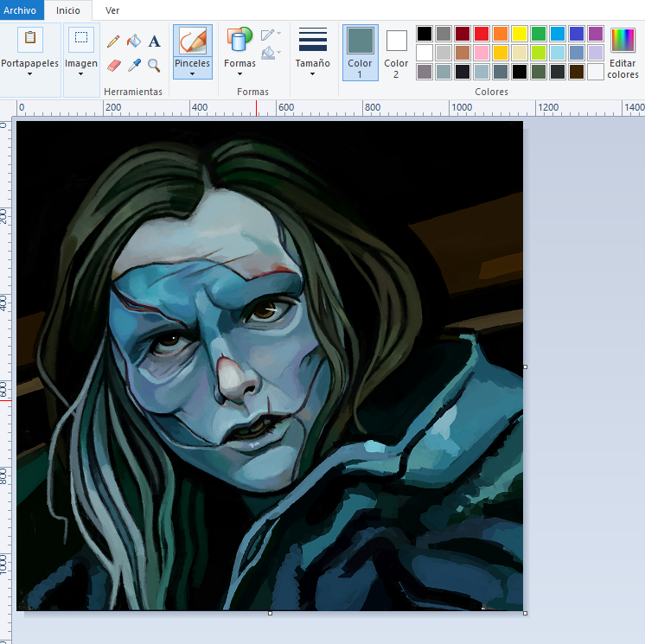
Task: Pick the cream light yellow swatch
Action: point(520,53)
